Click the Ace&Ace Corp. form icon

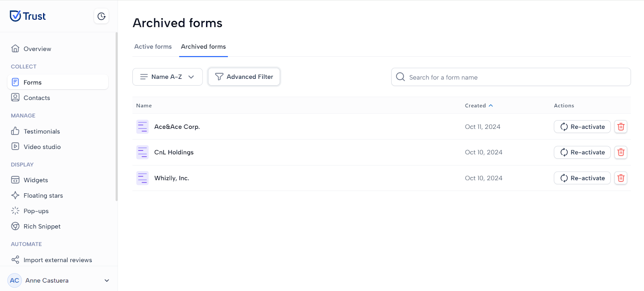142,127
